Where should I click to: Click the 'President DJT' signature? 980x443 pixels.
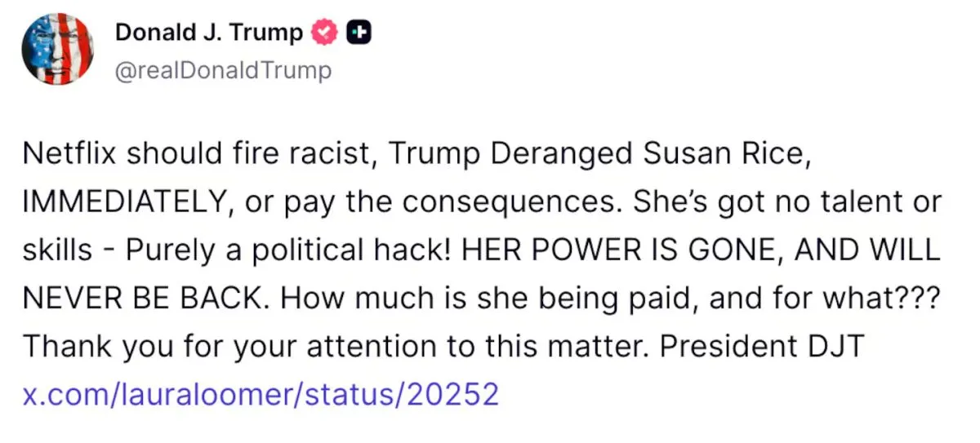point(760,347)
